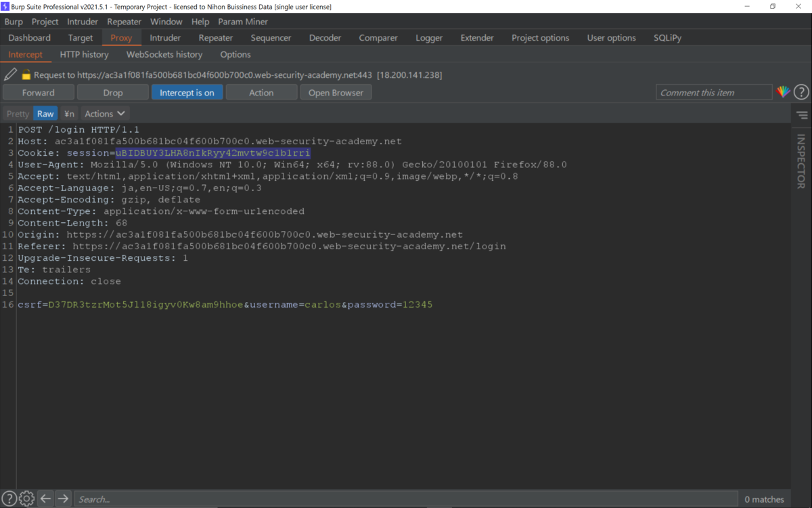Screen dimensions: 812x508
Task: Click the Burp Suite logo in title bar
Action: (5, 6)
